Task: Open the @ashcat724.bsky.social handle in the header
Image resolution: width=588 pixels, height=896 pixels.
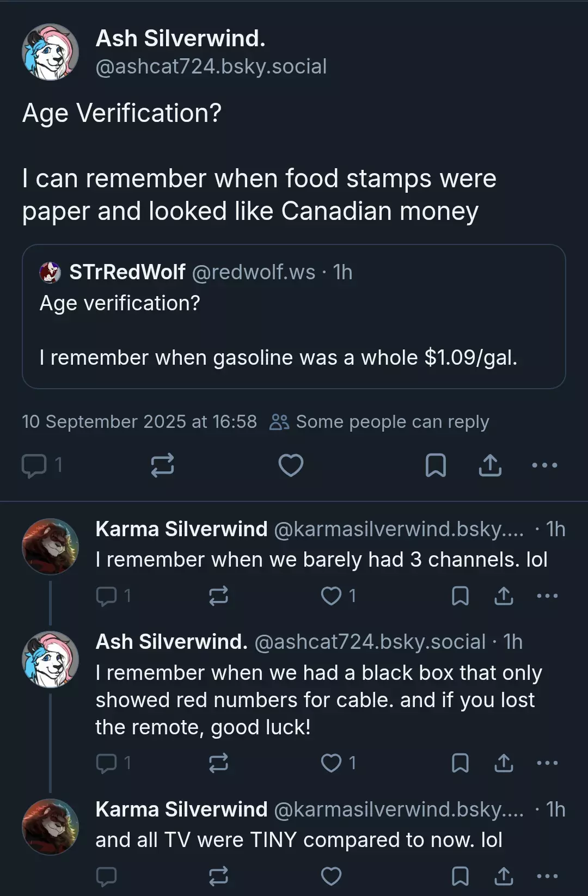Action: click(211, 66)
